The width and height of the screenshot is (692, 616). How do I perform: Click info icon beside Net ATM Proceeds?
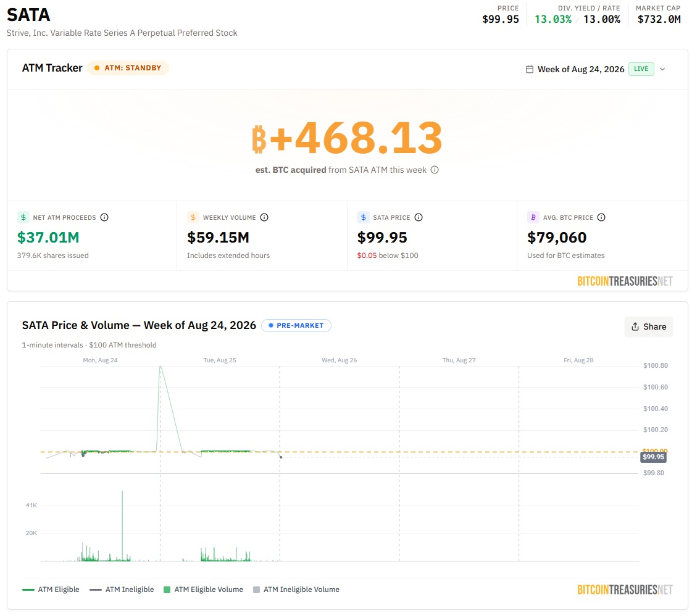104,217
